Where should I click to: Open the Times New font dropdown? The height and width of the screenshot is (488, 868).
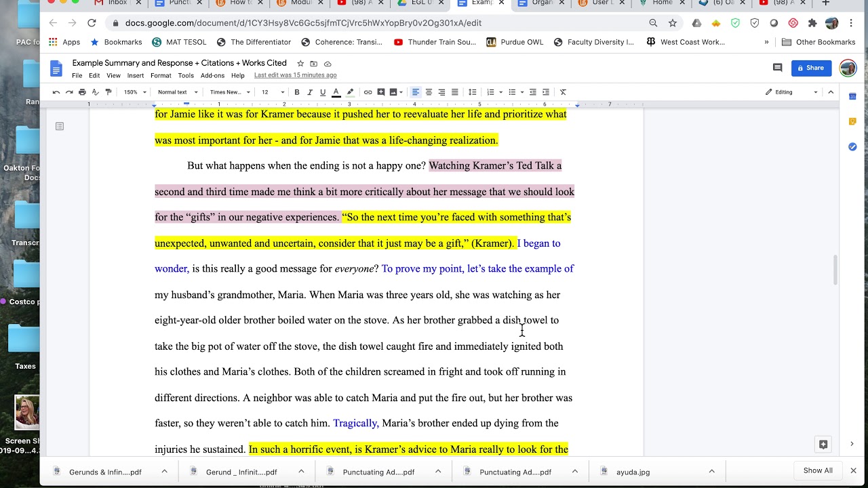[x=230, y=92]
